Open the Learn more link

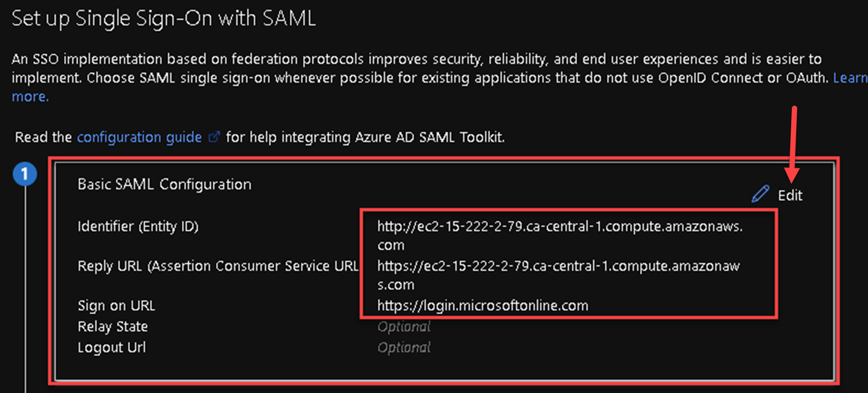[850, 78]
